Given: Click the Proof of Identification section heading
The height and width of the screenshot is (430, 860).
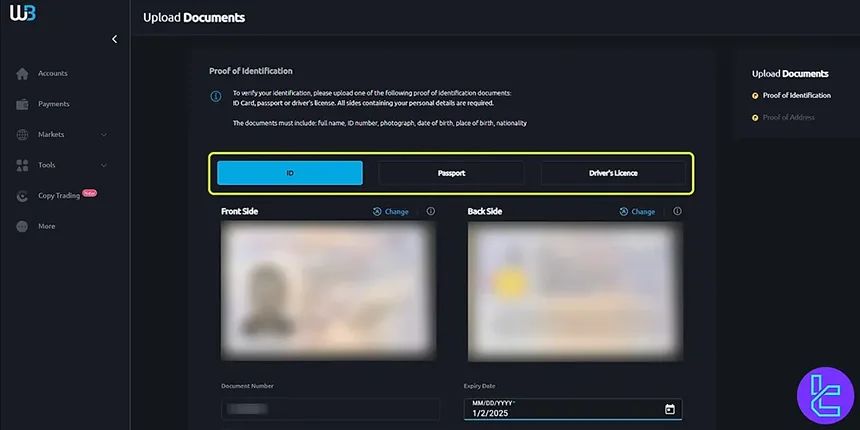Looking at the screenshot, I should [251, 71].
